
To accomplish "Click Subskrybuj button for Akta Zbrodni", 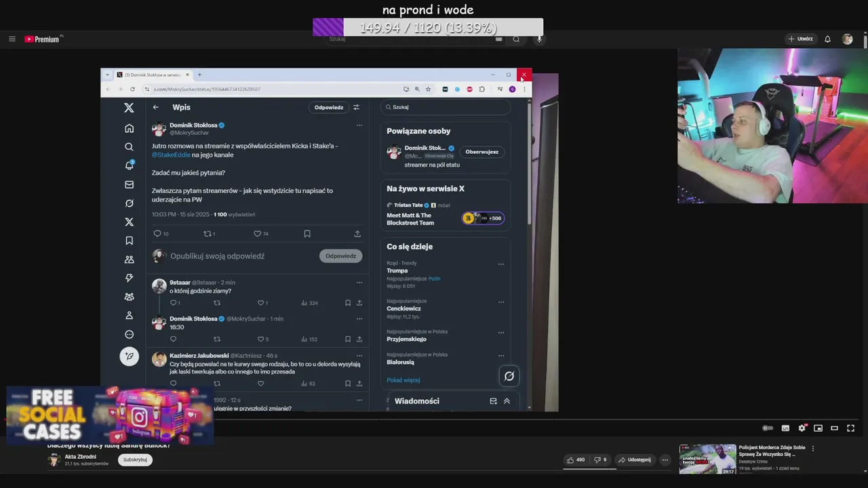I will coord(135,460).
